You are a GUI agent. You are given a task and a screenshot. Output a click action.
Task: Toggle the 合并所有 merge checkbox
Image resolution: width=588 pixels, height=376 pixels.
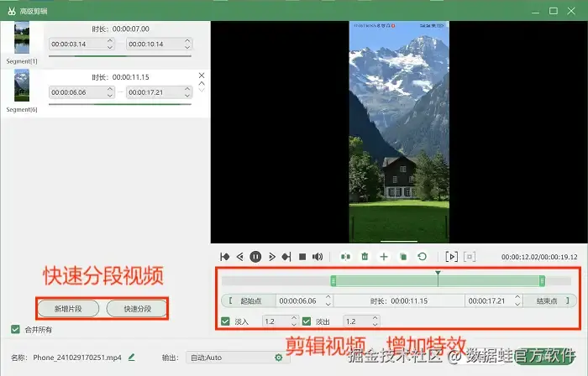click(15, 330)
